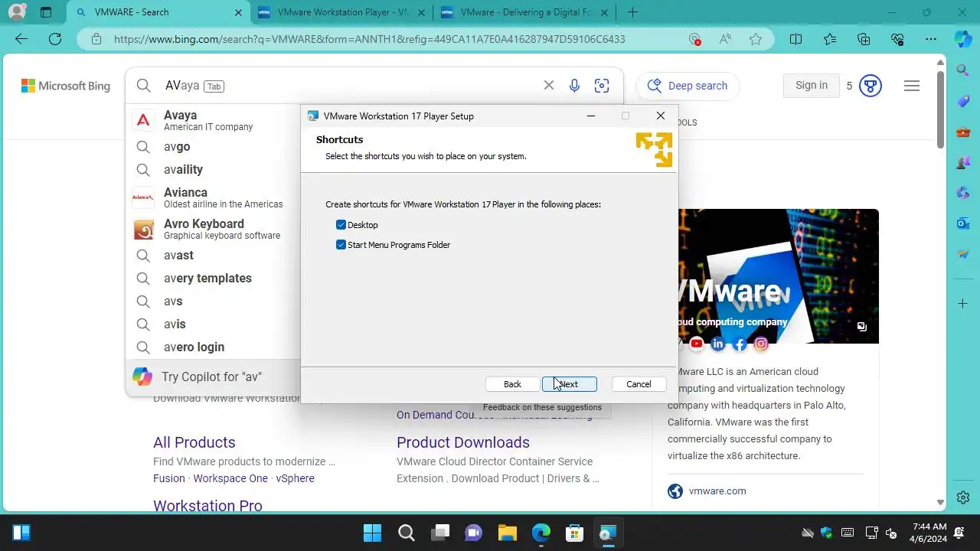Open Microsoft Store from taskbar
Image resolution: width=980 pixels, height=551 pixels.
pyautogui.click(x=575, y=533)
